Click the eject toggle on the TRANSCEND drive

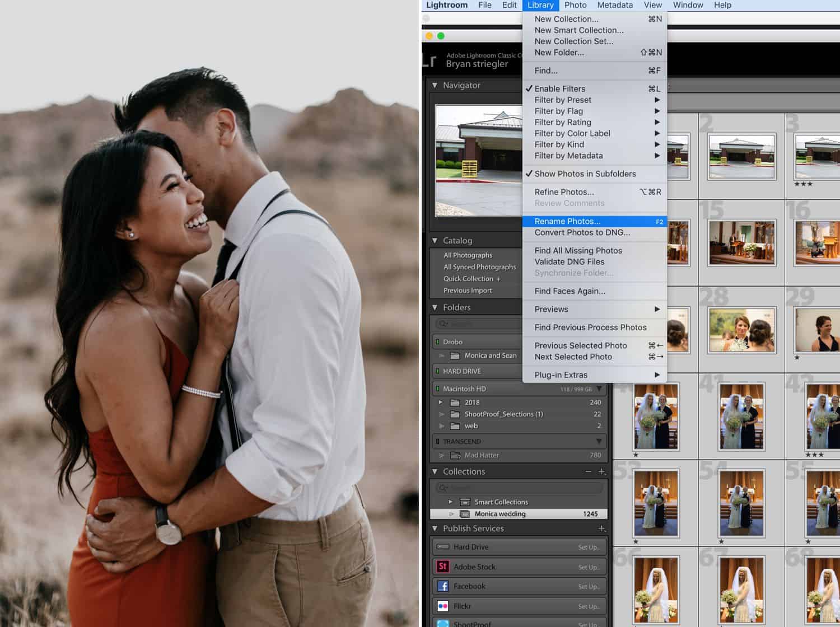(x=437, y=441)
